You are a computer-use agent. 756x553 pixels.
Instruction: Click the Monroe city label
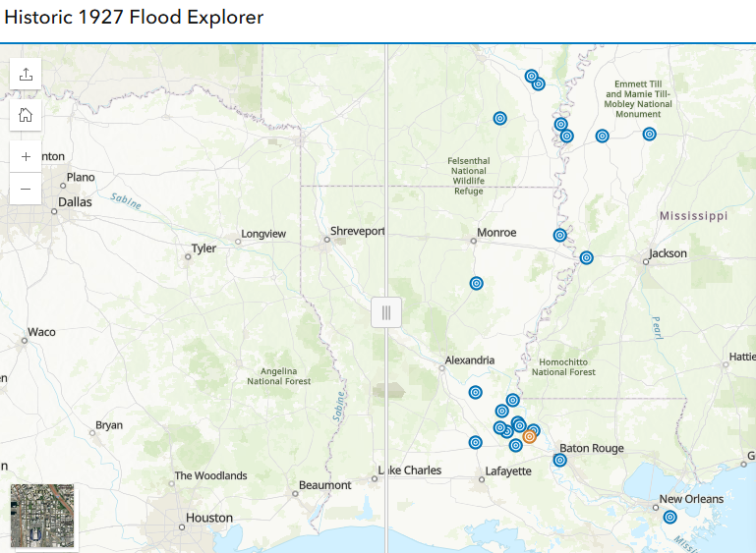(x=496, y=233)
